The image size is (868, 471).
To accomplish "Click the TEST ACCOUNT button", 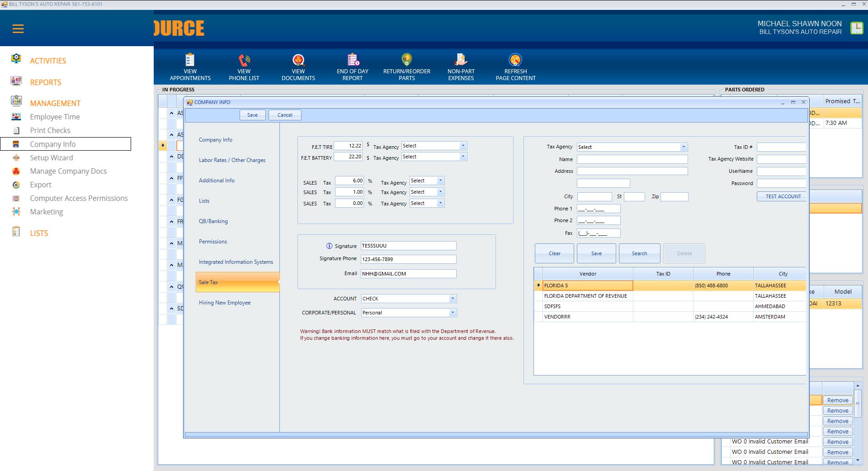I will [x=783, y=196].
